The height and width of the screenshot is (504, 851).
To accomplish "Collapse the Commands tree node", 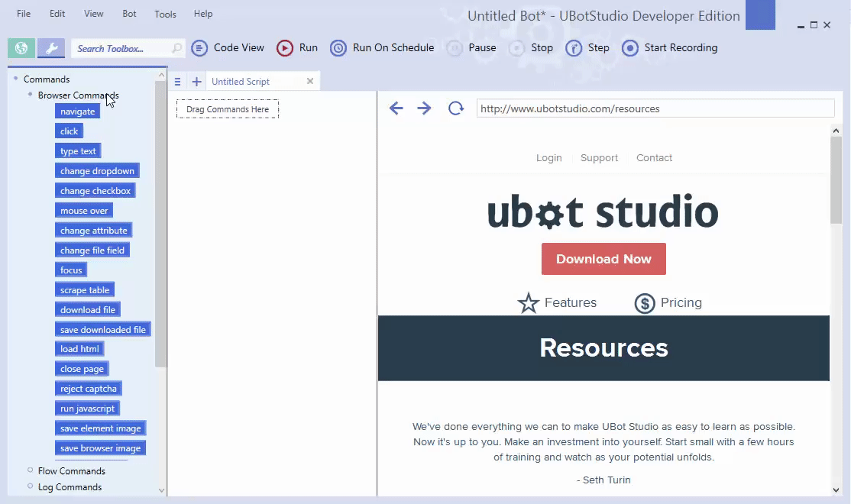I will [x=16, y=79].
